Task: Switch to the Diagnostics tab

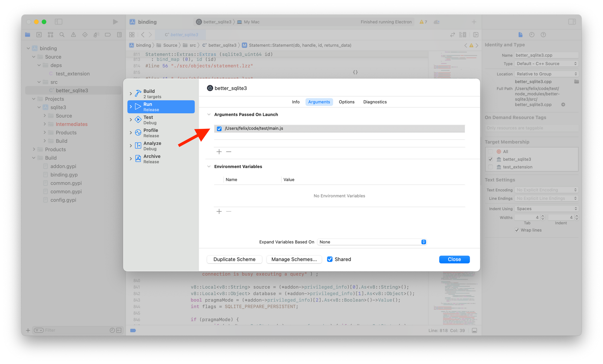Action: pos(375,102)
